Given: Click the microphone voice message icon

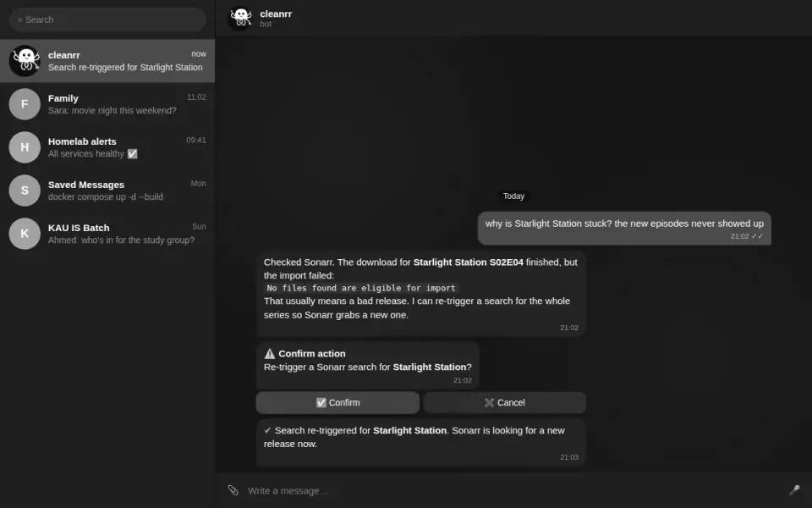Looking at the screenshot, I should click(794, 490).
